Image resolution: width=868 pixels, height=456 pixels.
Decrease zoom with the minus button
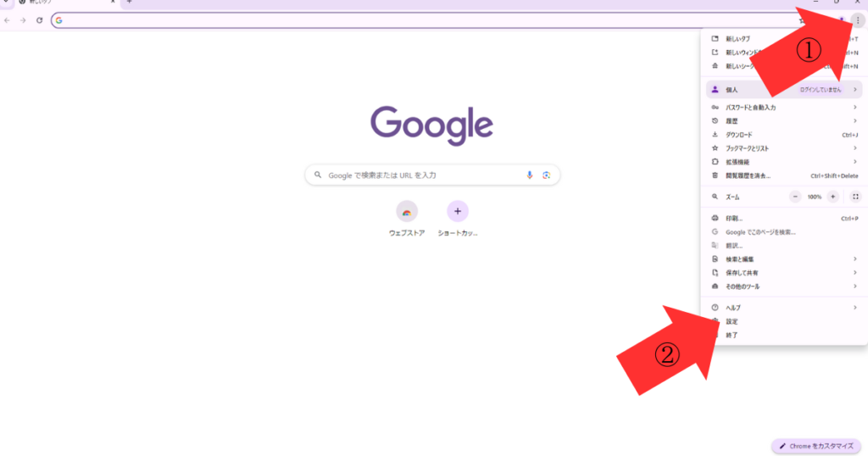pyautogui.click(x=795, y=197)
